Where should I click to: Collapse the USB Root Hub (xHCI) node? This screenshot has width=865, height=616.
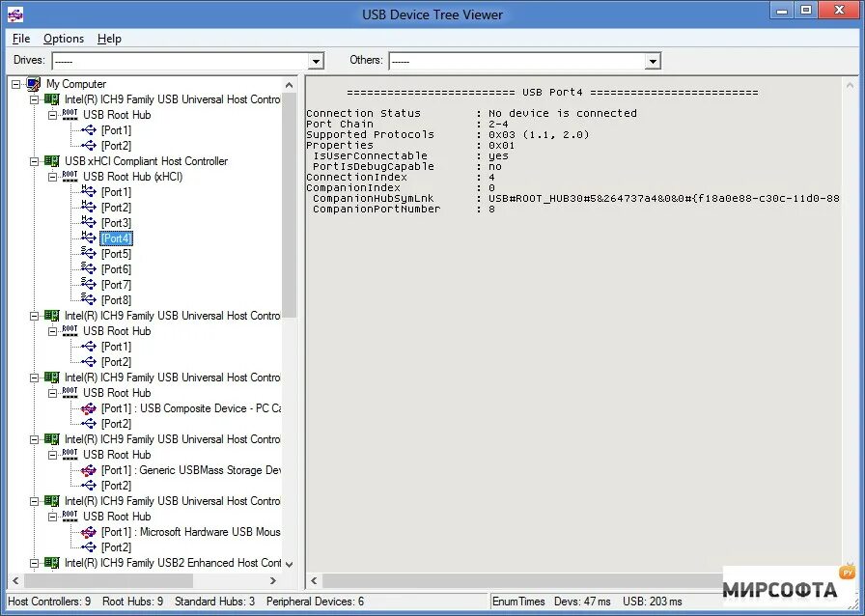[x=52, y=178]
